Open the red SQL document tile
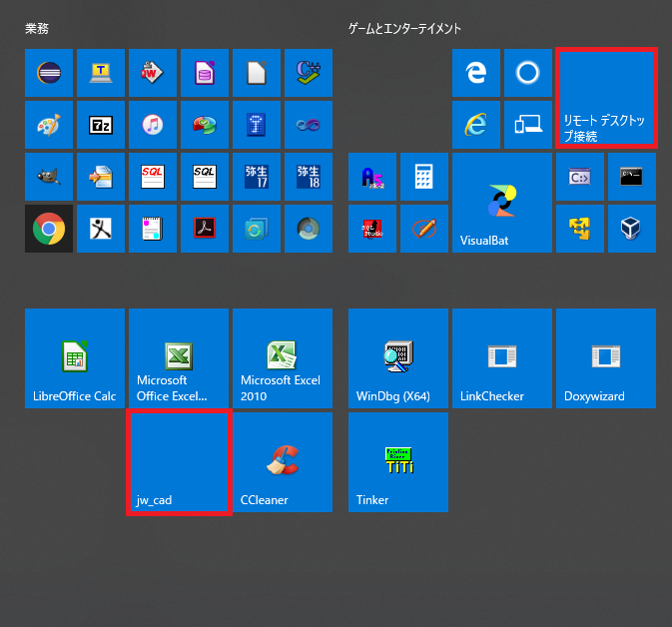 coord(153,177)
